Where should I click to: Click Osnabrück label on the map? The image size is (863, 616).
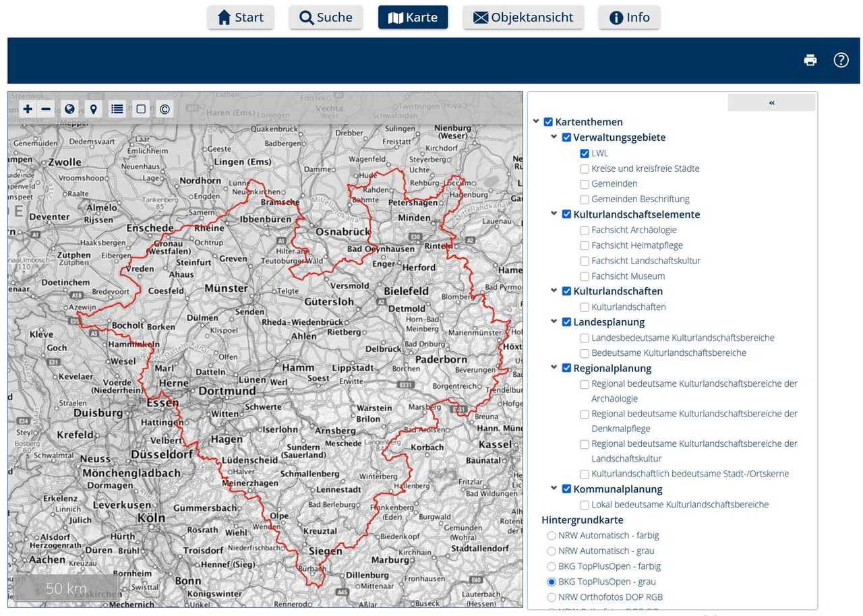343,231
